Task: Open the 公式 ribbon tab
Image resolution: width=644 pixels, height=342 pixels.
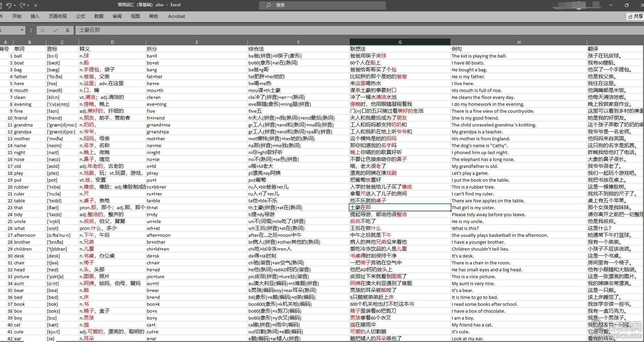Action: (81, 16)
